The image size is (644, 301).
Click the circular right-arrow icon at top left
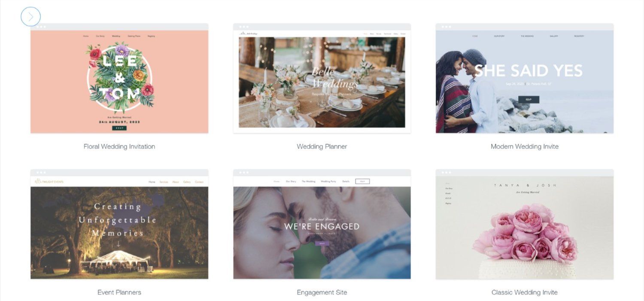point(30,17)
